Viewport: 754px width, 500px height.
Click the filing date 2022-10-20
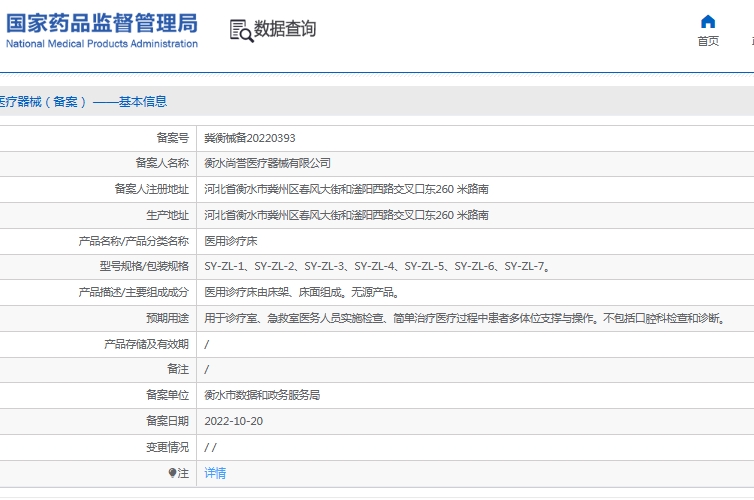point(234,421)
